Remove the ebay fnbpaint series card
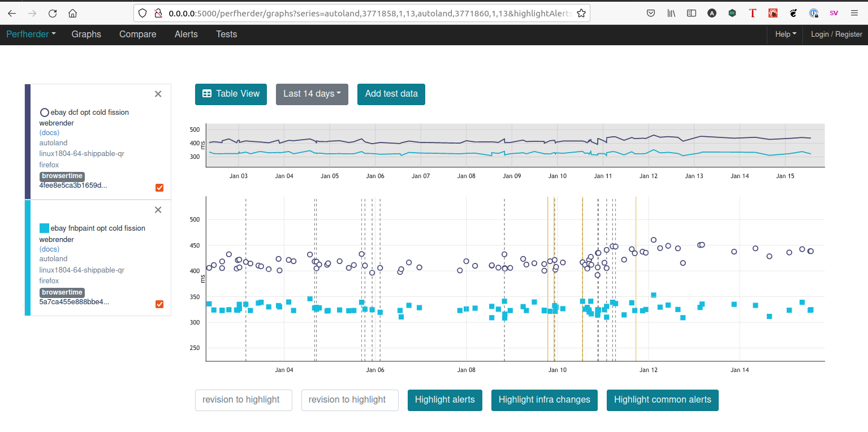 pos(158,210)
